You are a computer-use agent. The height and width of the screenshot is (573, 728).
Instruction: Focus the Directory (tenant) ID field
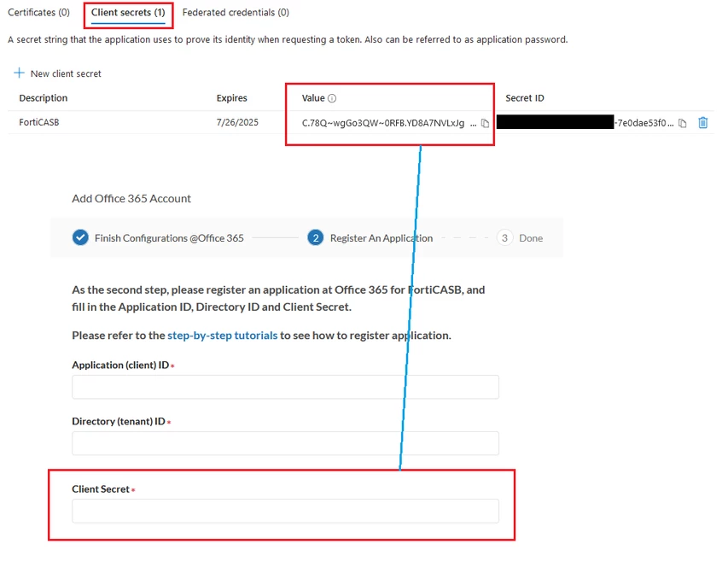286,443
